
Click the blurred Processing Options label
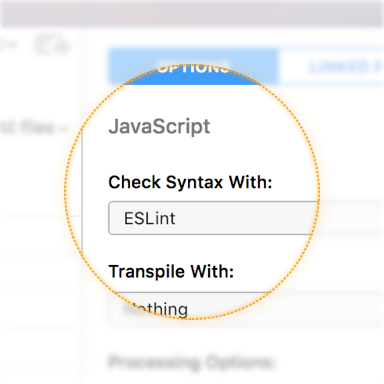[x=191, y=362]
